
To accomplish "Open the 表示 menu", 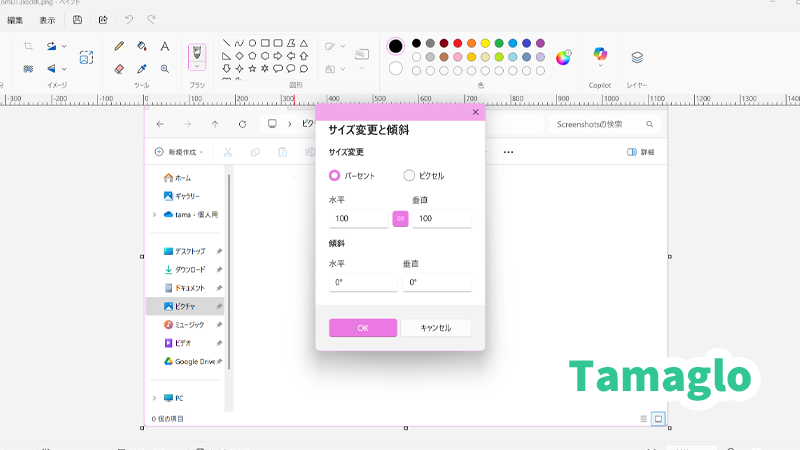I will pos(47,19).
